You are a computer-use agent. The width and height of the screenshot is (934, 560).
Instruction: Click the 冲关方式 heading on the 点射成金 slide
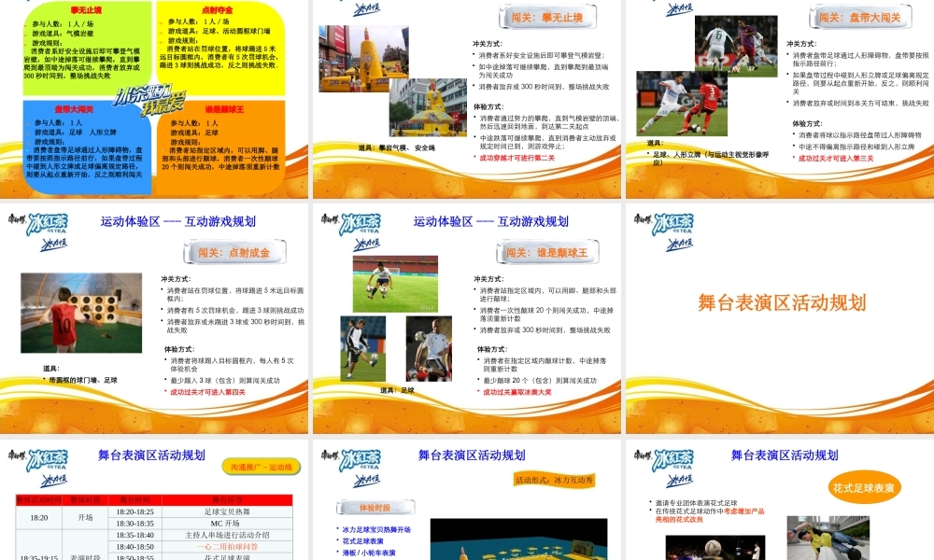click(176, 278)
